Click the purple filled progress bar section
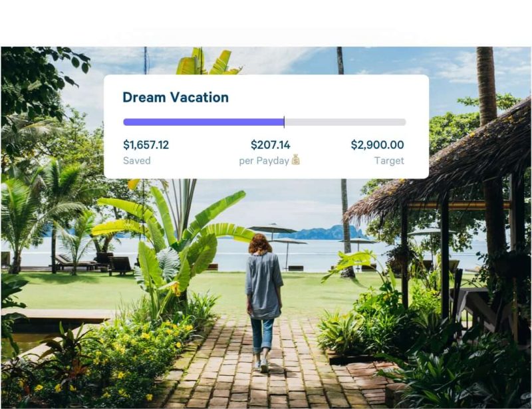 click(x=203, y=122)
